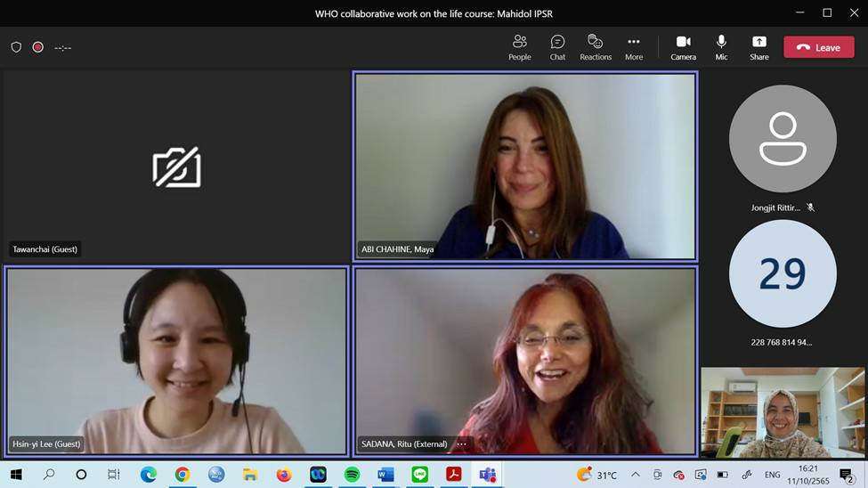Open the Reactions picker
868x488 pixels.
pos(596,47)
